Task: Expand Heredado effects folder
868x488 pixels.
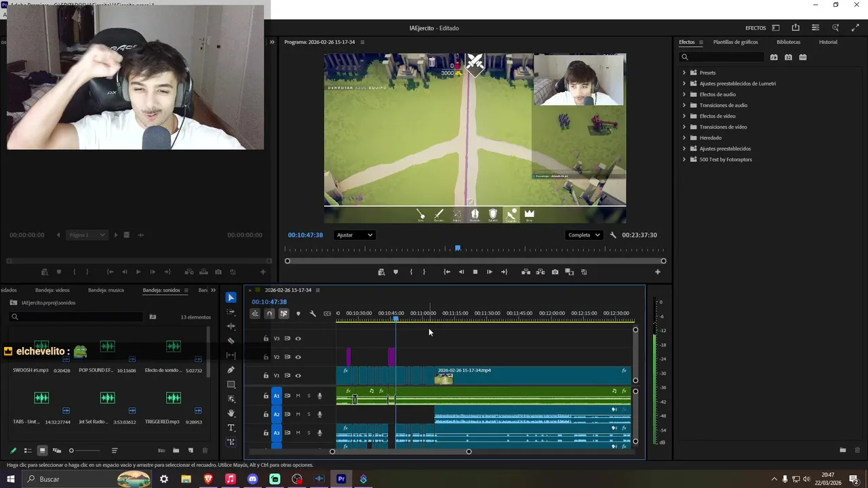Action: 684,138
